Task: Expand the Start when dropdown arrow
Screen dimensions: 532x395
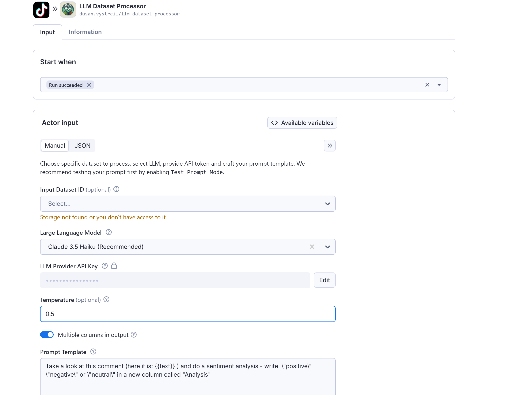Action: (439, 85)
